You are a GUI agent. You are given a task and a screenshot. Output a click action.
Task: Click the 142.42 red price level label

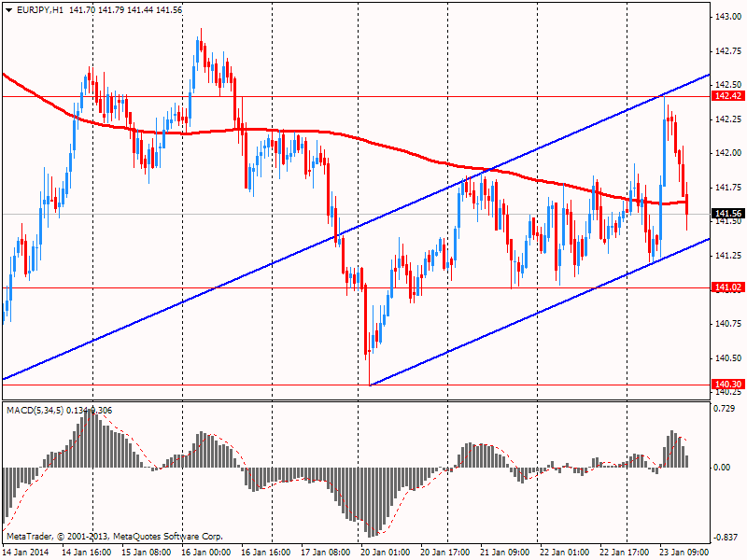728,96
